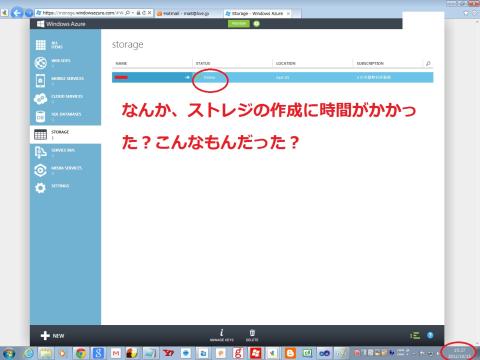
Task: Open Gmail from the taskbar
Action: click(116, 353)
